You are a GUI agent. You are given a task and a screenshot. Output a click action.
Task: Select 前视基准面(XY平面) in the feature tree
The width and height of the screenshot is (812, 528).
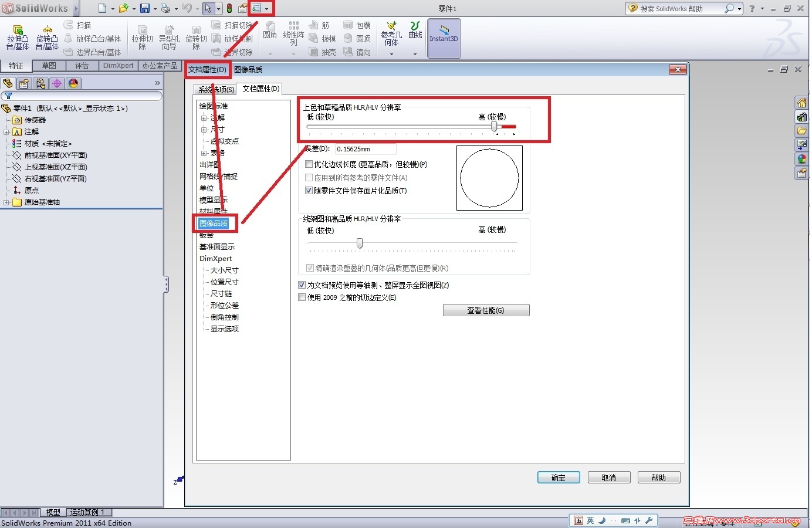[56, 155]
